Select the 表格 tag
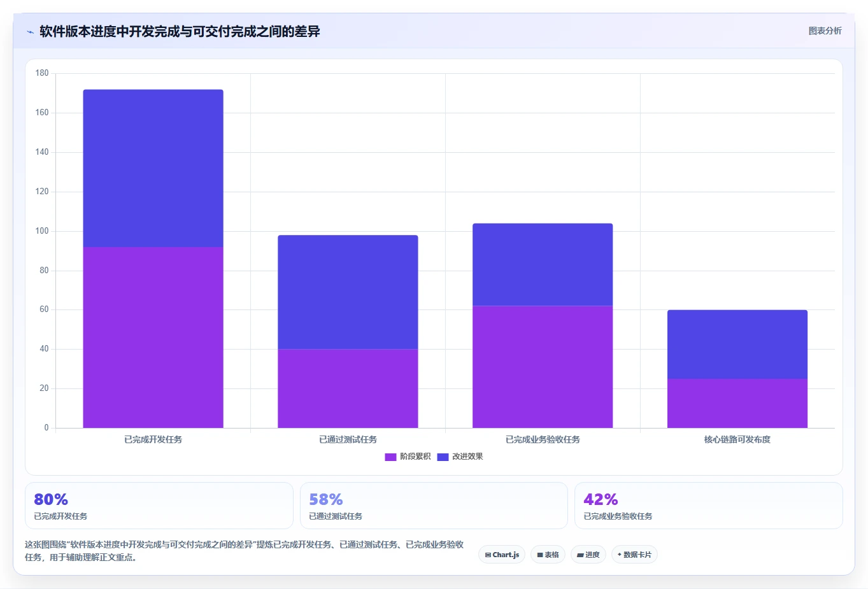 pos(548,555)
